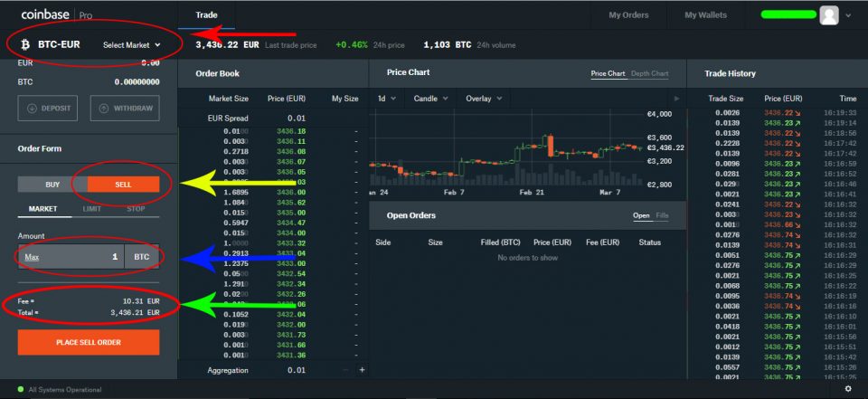
Task: Open the Overlay dropdown
Action: click(x=484, y=99)
